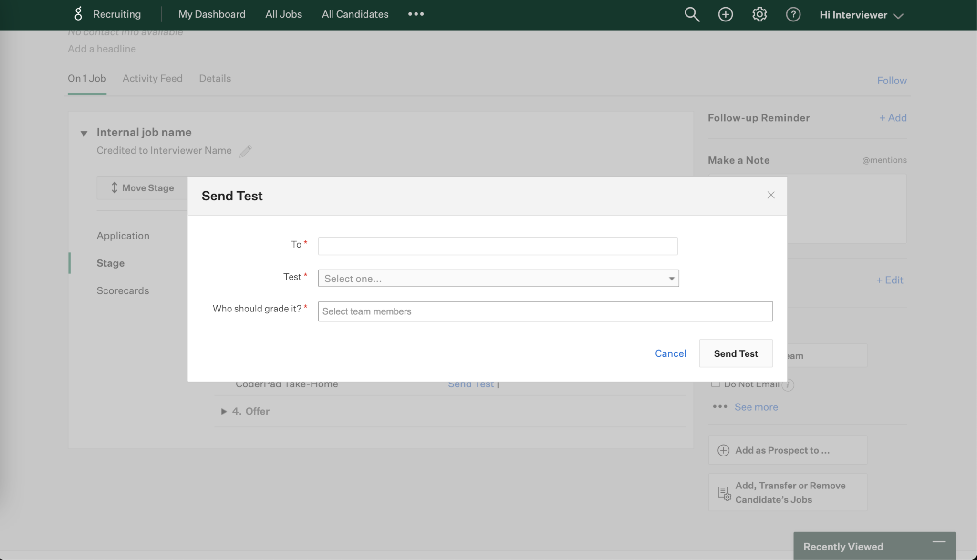
Task: Open the search icon in the top bar
Action: (x=692, y=14)
